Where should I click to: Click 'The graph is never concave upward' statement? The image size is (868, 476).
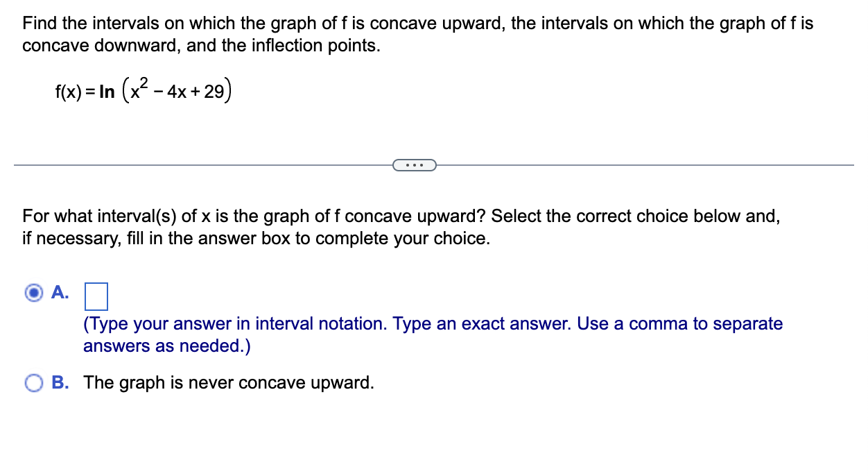[x=227, y=382]
